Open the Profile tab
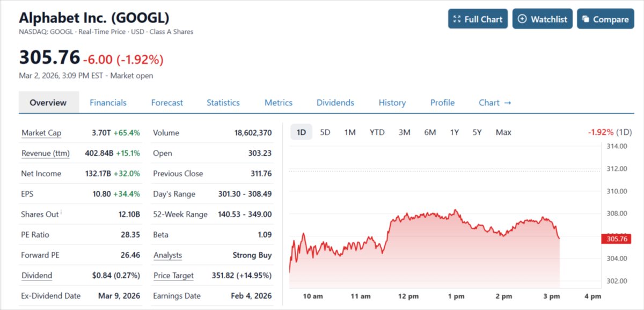The height and width of the screenshot is (310, 644). (442, 102)
